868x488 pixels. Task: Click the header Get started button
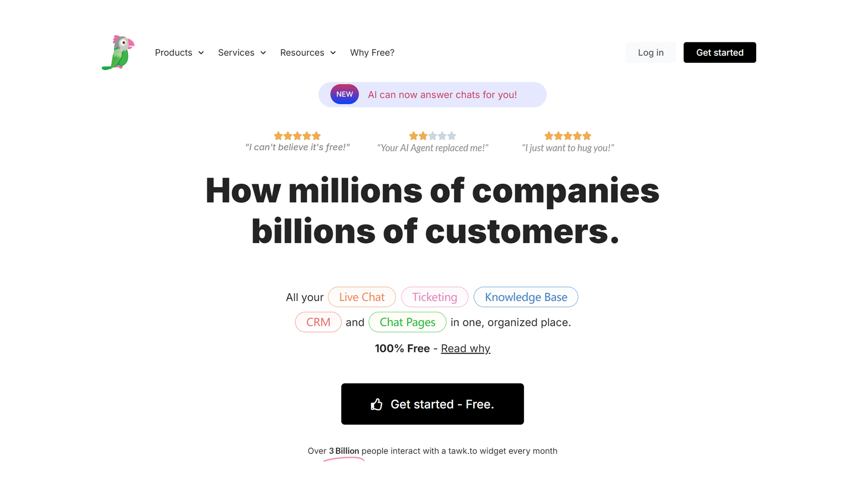pos(719,53)
